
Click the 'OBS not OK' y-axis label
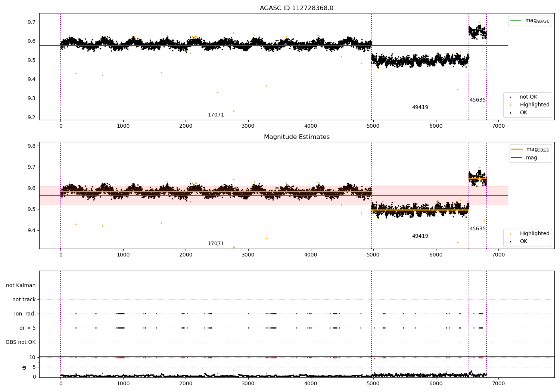coord(21,342)
